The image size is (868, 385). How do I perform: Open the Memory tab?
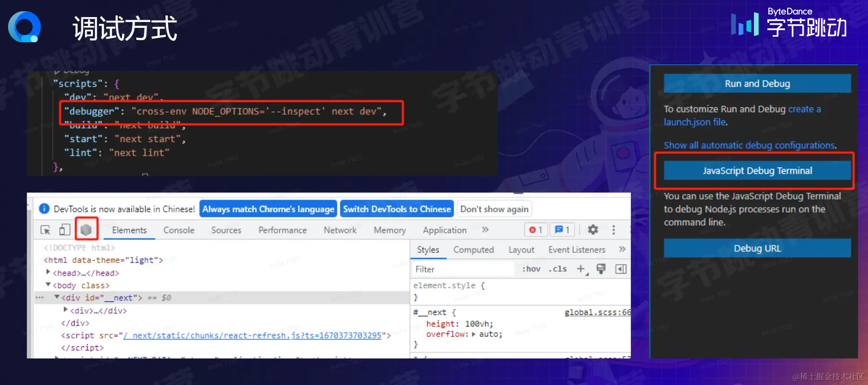[x=390, y=230]
